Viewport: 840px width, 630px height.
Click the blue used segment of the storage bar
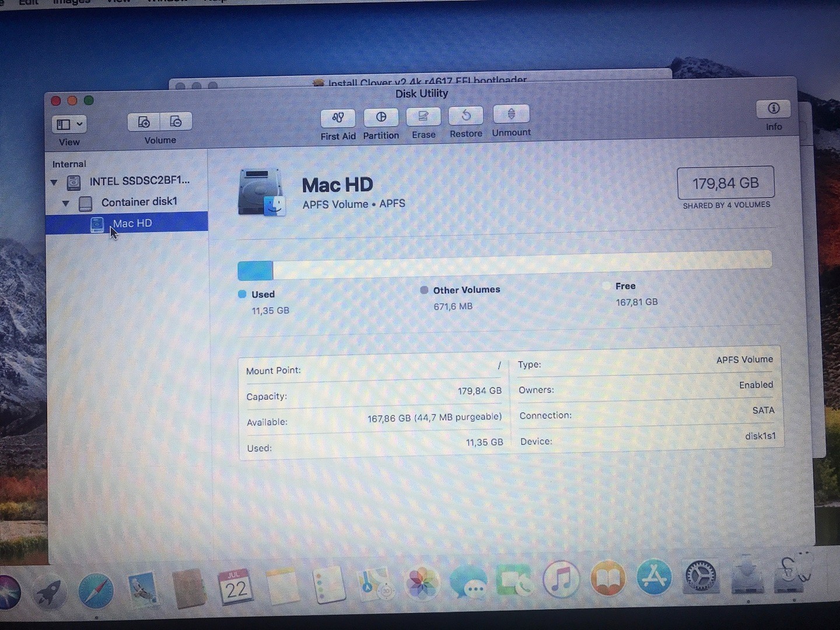click(256, 271)
